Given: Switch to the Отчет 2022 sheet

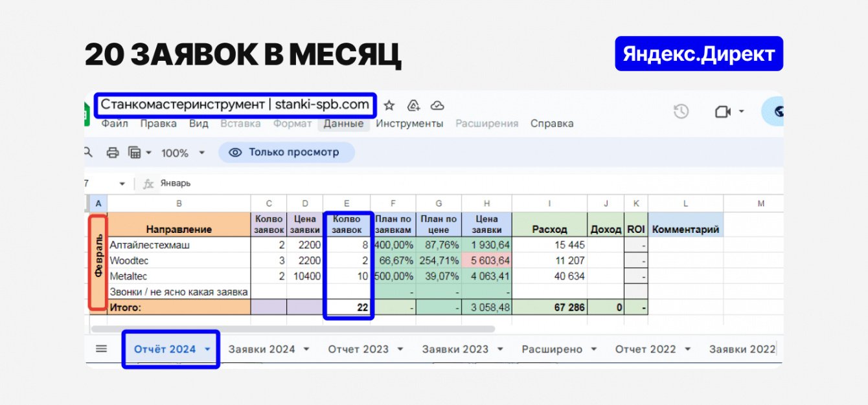Looking at the screenshot, I should tap(645, 349).
